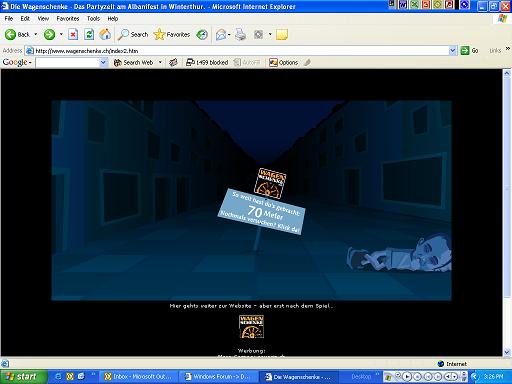Click the Search toolbar button
The width and height of the screenshot is (512, 384).
pos(133,34)
